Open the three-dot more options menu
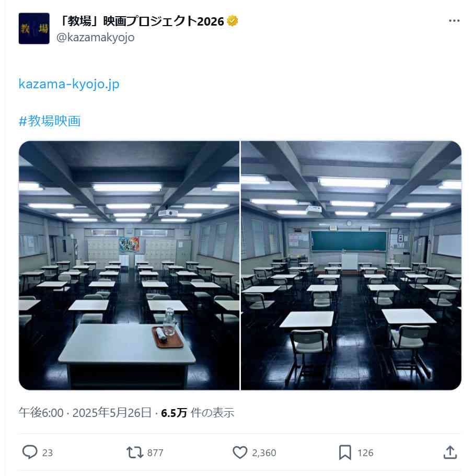474x476 pixels. pyautogui.click(x=454, y=21)
